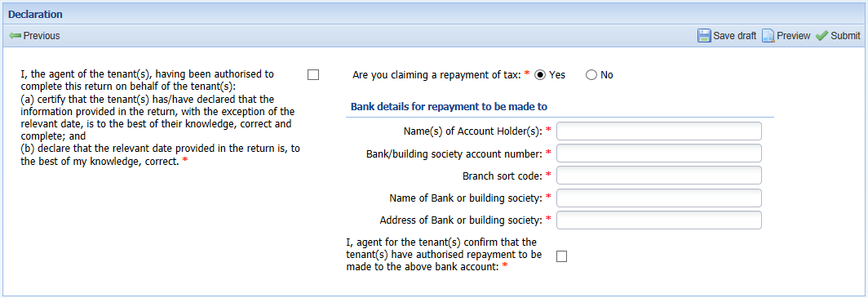Tick the agent declaration certification checkbox
This screenshot has width=868, height=298.
point(313,75)
